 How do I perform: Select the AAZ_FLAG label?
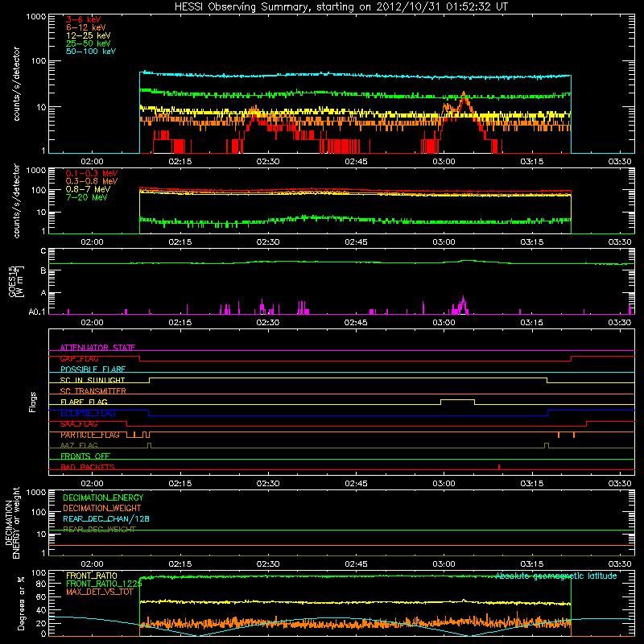[79, 445]
